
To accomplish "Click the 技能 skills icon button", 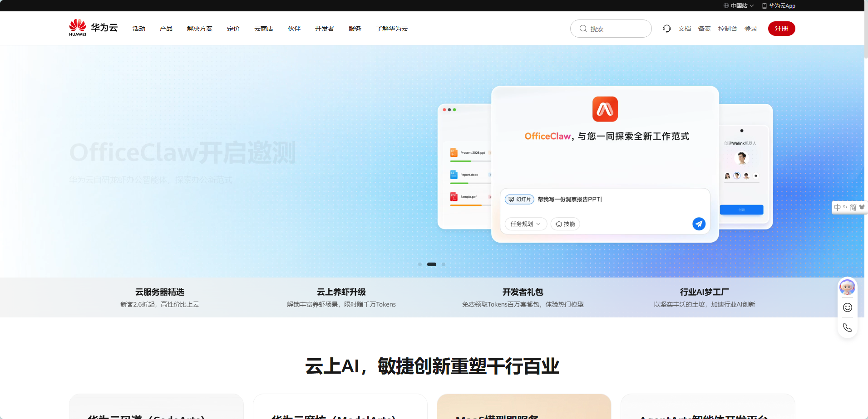I will tap(565, 224).
